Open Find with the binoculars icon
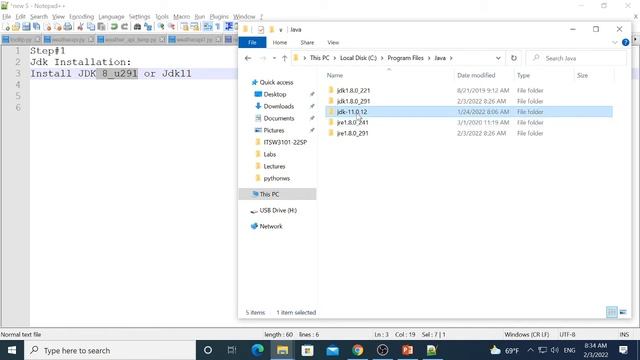 pos(138,27)
